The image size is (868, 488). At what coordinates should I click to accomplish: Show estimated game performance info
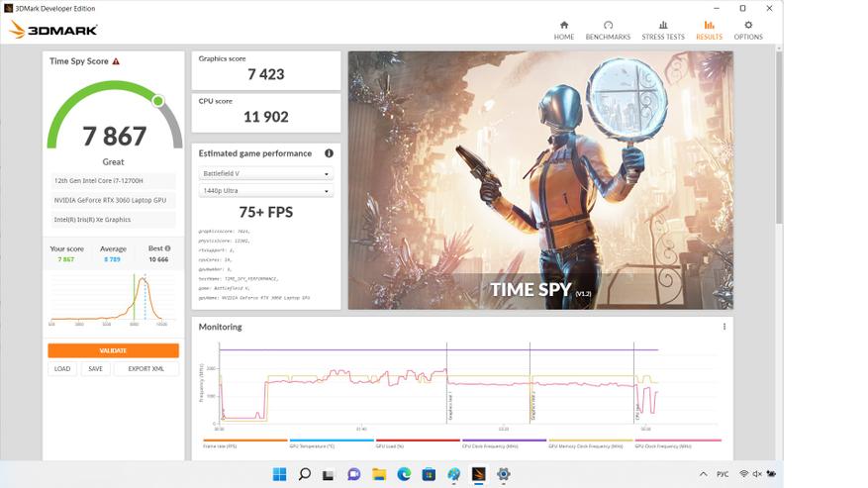tap(329, 153)
